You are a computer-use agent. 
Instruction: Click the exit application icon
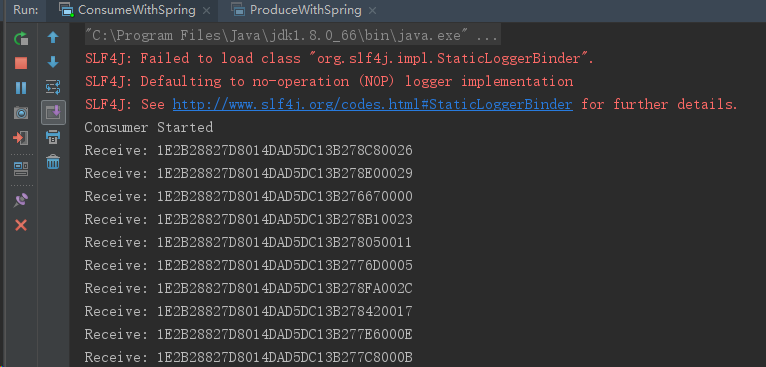click(x=21, y=138)
